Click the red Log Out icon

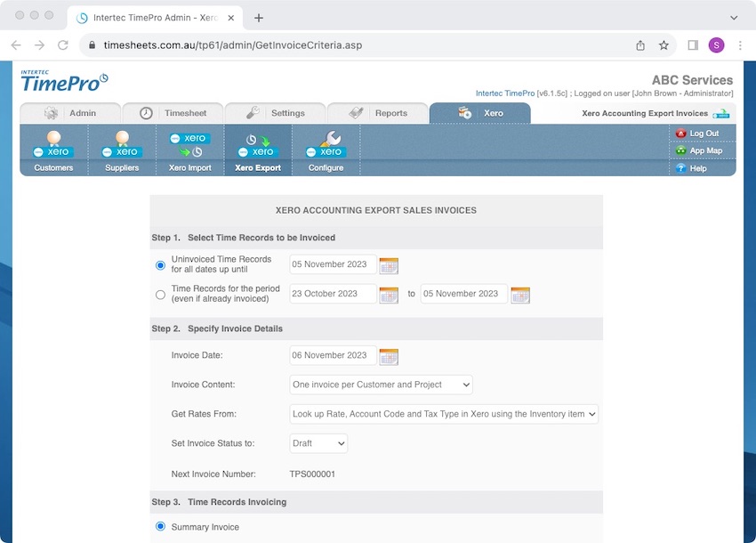click(x=680, y=134)
